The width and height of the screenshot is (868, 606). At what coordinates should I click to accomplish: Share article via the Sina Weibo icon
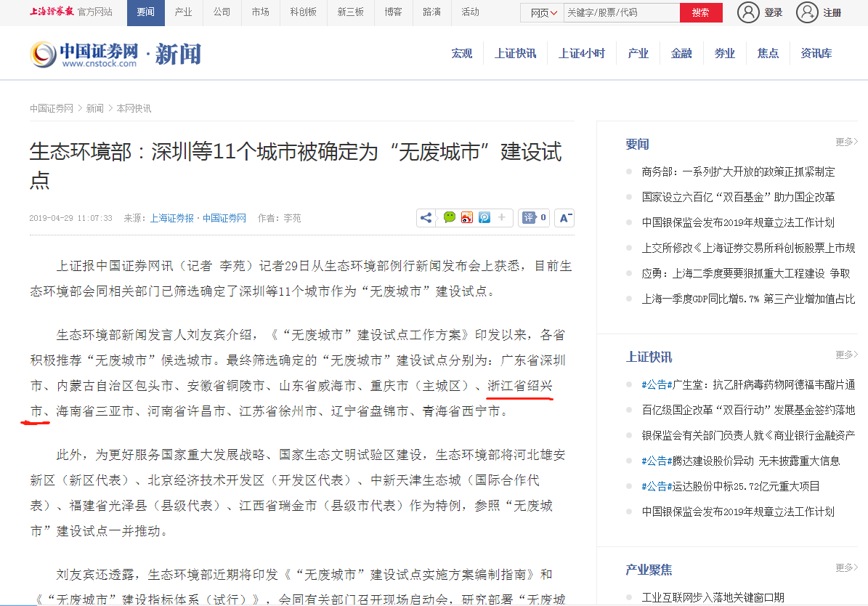click(467, 217)
